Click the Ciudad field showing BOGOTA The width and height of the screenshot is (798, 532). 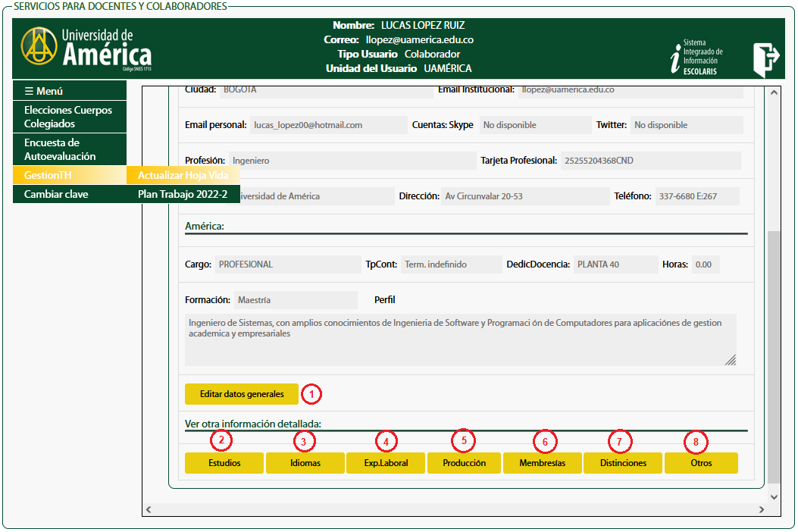pyautogui.click(x=327, y=91)
